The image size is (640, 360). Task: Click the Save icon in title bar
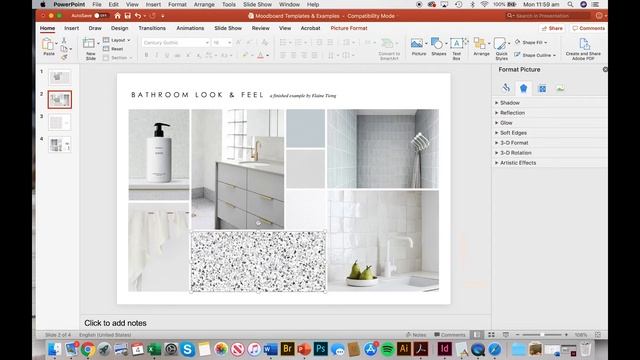[x=128, y=16]
